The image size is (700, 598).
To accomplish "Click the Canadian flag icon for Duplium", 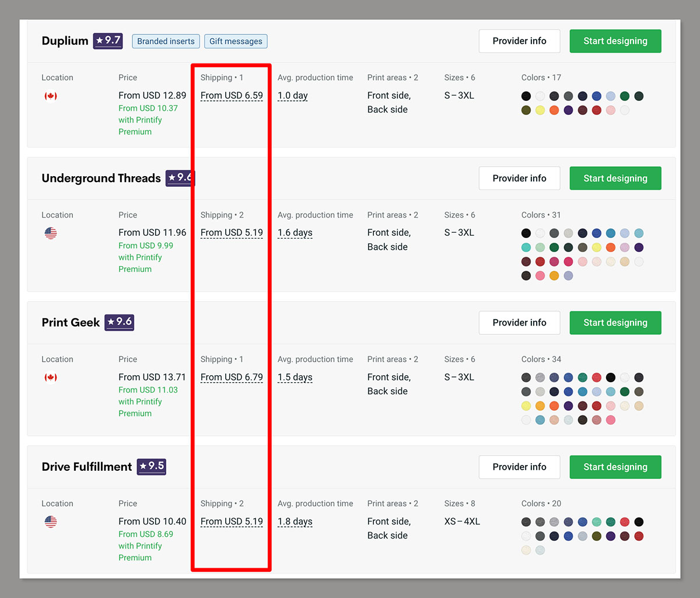I will [51, 96].
